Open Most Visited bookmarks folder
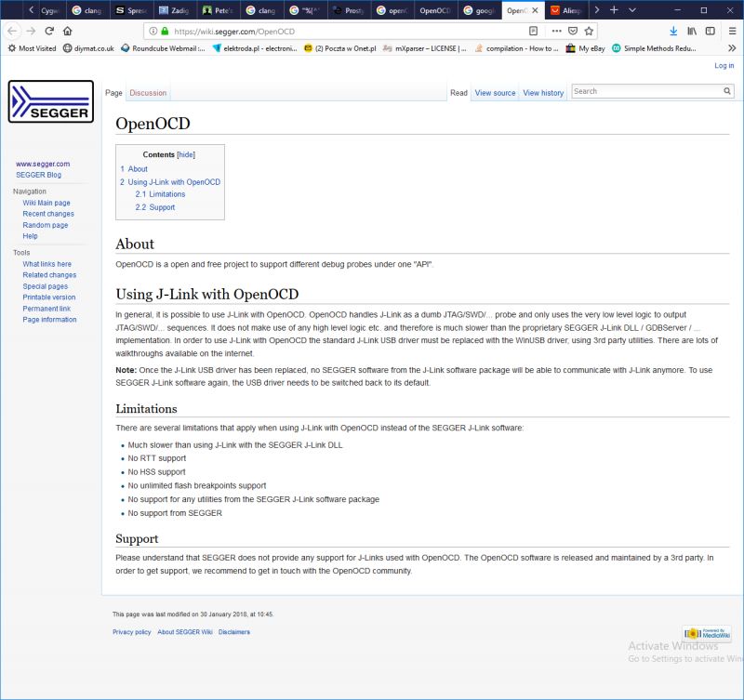744x700 pixels. (x=33, y=48)
